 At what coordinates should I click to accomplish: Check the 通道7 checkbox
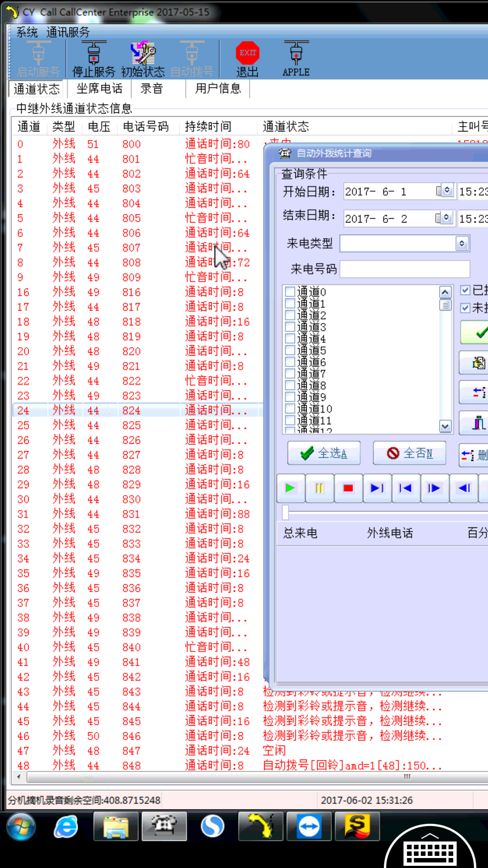[290, 373]
